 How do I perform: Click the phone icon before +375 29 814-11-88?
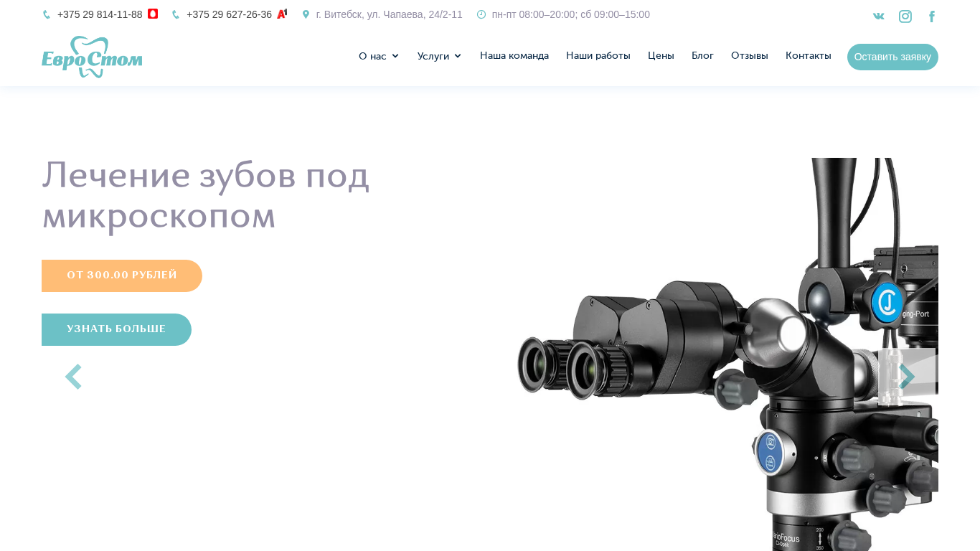pyautogui.click(x=47, y=14)
